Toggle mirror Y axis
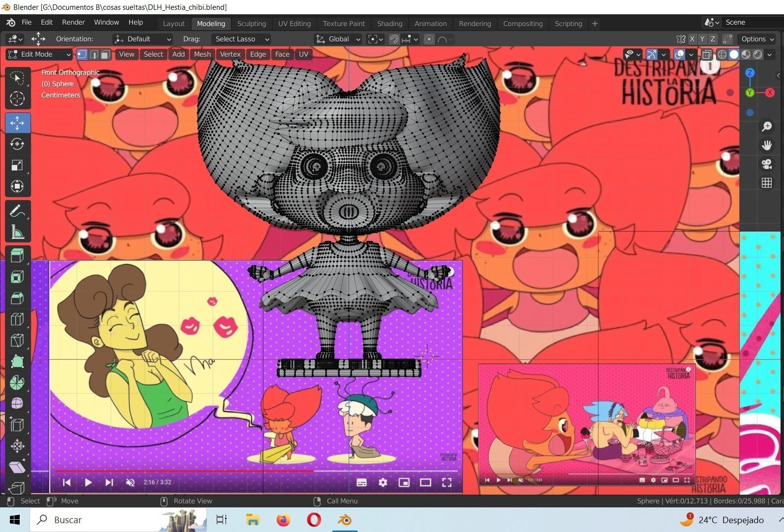This screenshot has width=784, height=532. [702, 39]
